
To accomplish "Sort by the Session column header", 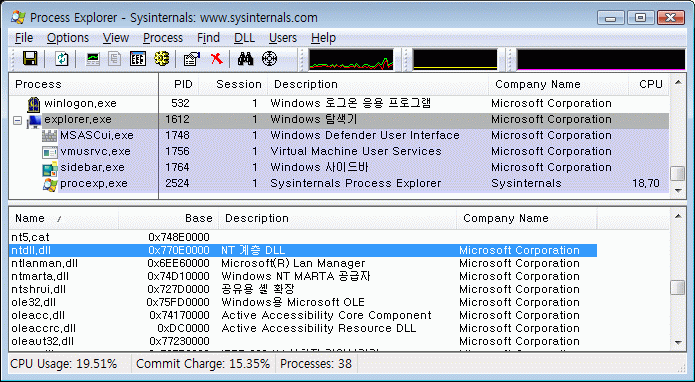I will point(234,84).
